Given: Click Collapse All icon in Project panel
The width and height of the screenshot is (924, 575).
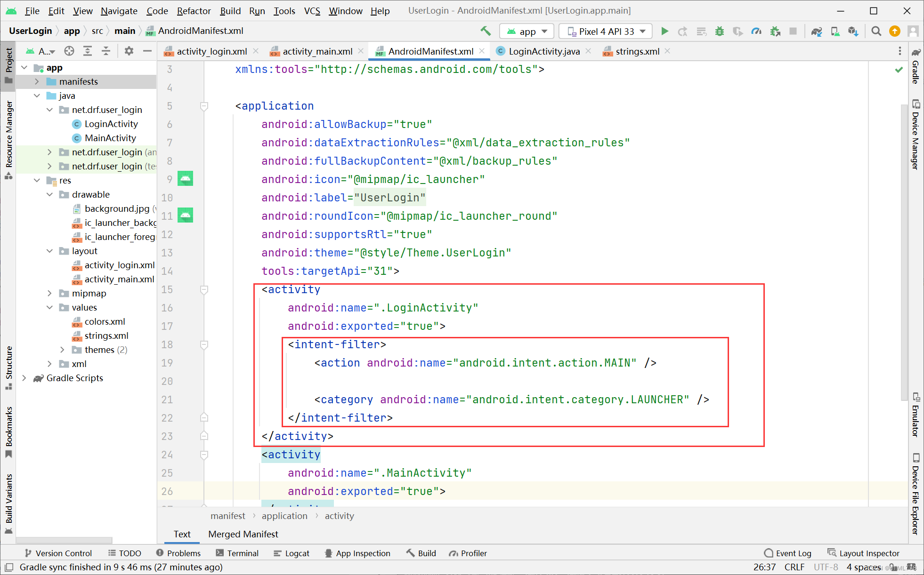Looking at the screenshot, I should tap(106, 51).
